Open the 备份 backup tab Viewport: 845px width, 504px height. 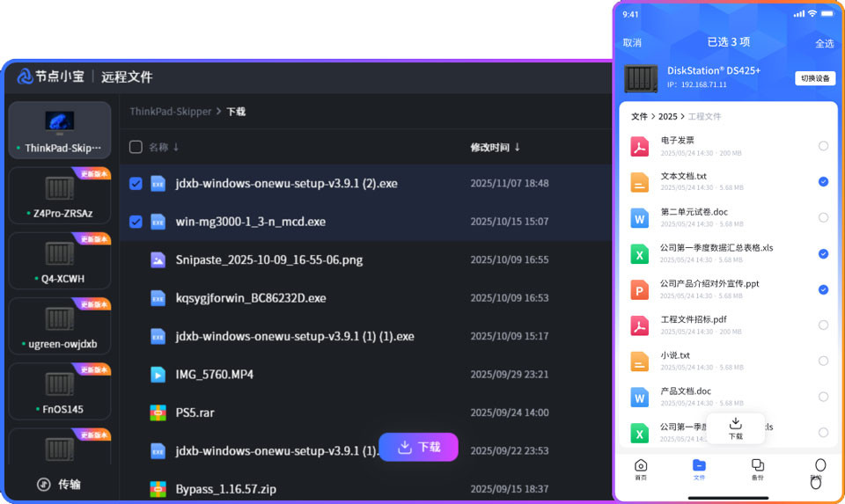click(x=757, y=469)
